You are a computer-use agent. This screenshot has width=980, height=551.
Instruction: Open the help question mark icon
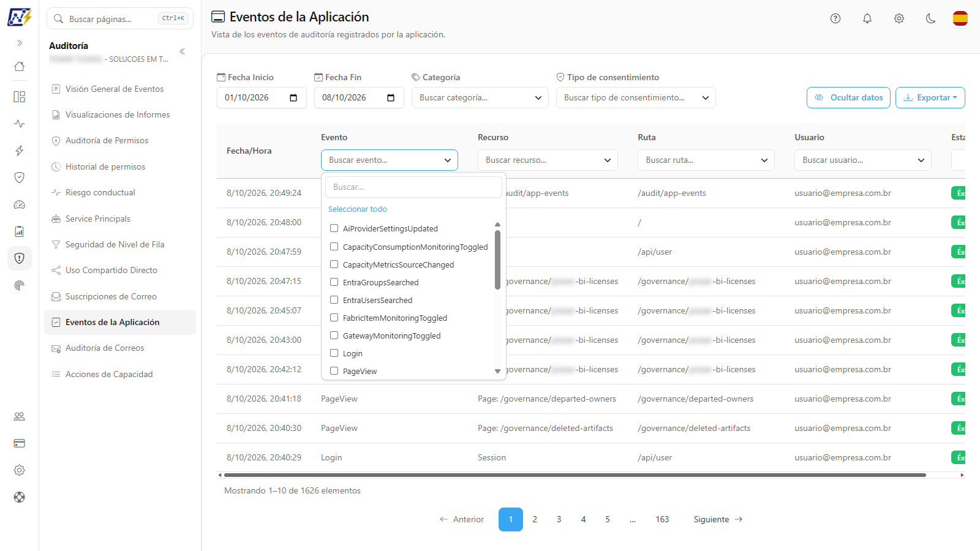[x=835, y=18]
